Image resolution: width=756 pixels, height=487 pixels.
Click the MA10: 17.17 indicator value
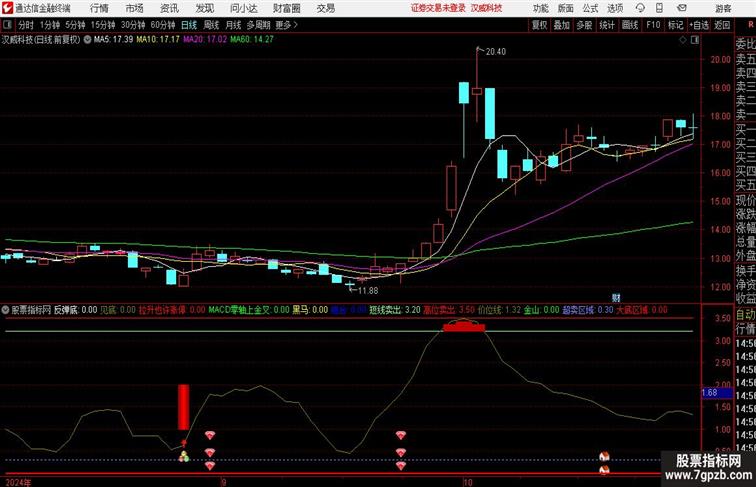pos(158,40)
